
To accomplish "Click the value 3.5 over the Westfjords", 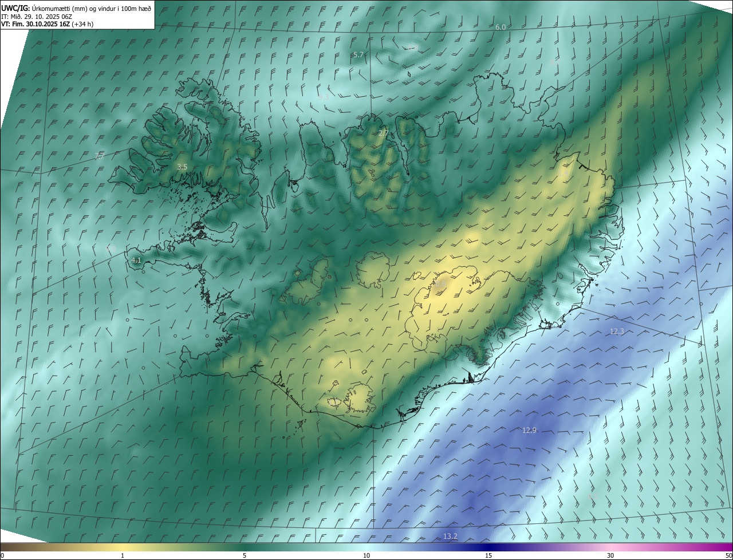I will (182, 167).
